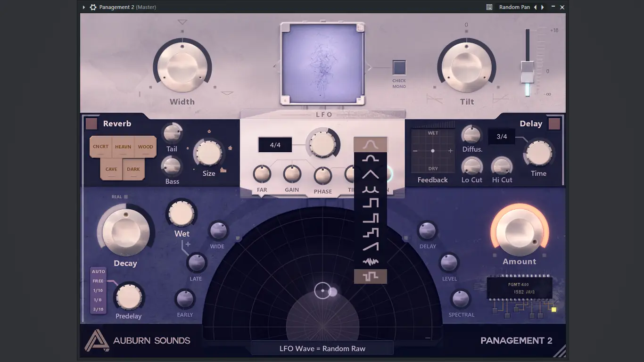Viewport: 644px width, 362px height.
Task: Set predelay mode to AUTO
Action: tap(99, 271)
